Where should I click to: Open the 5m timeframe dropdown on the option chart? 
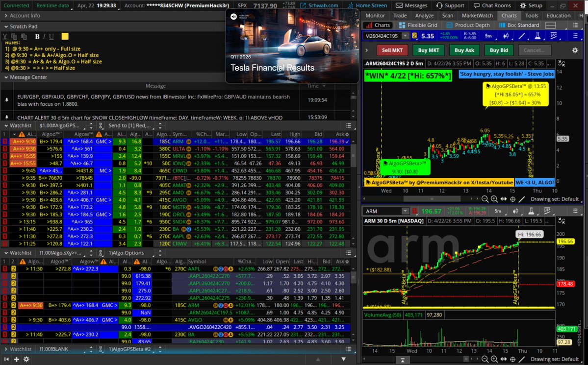pos(488,36)
